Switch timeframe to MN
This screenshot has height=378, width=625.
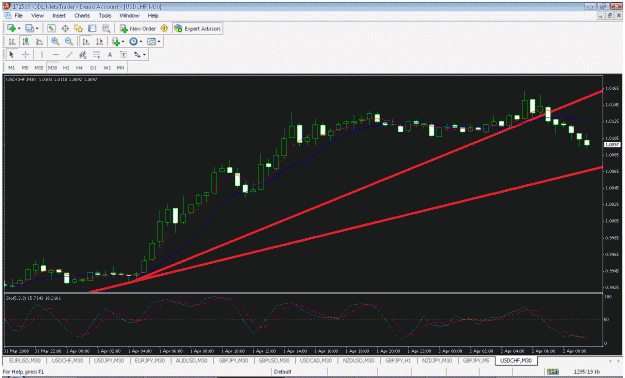(120, 68)
